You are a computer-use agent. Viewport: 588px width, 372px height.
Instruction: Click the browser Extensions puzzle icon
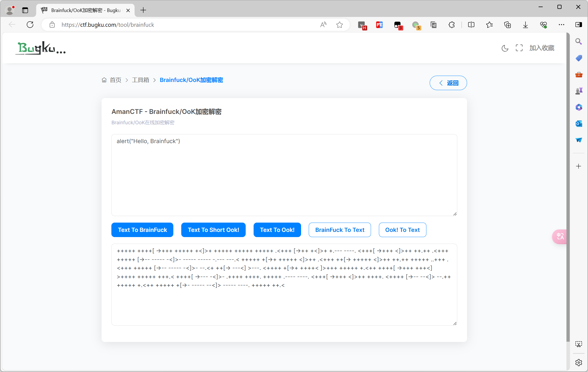tap(452, 25)
